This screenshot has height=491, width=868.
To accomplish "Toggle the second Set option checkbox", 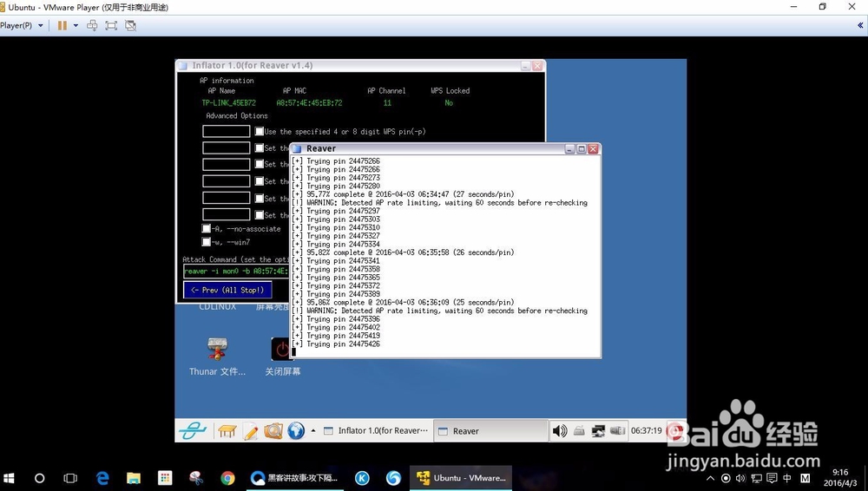I will click(259, 147).
